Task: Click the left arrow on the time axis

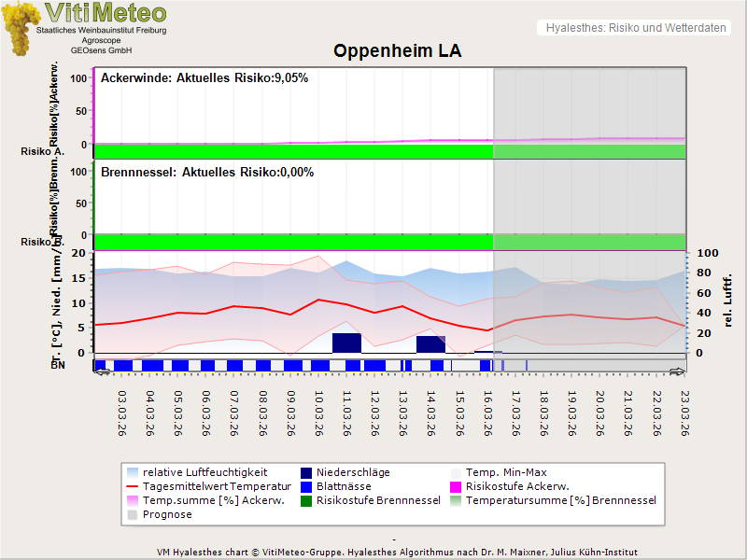Action: 103,371
